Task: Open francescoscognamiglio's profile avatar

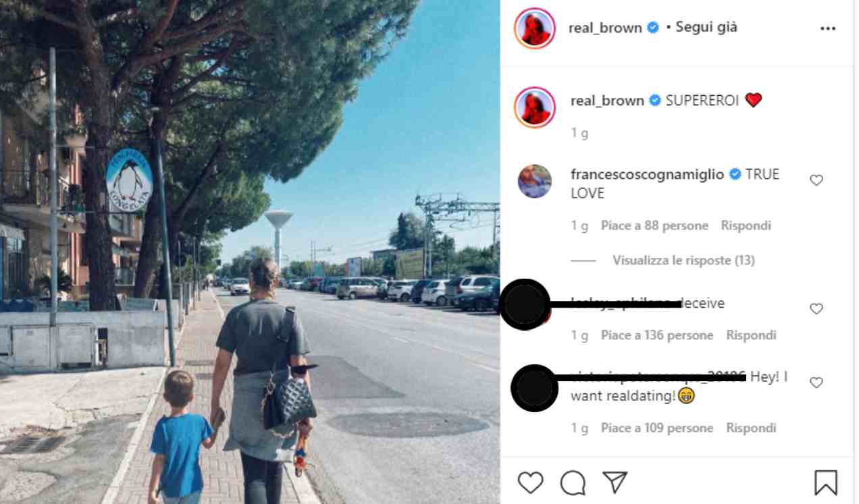Action: coord(535,181)
